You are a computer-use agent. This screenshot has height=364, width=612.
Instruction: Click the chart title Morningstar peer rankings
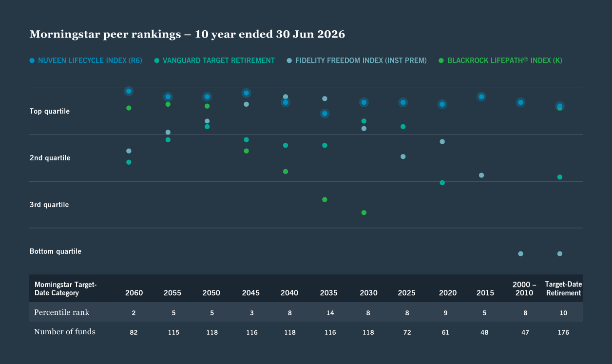pos(187,35)
